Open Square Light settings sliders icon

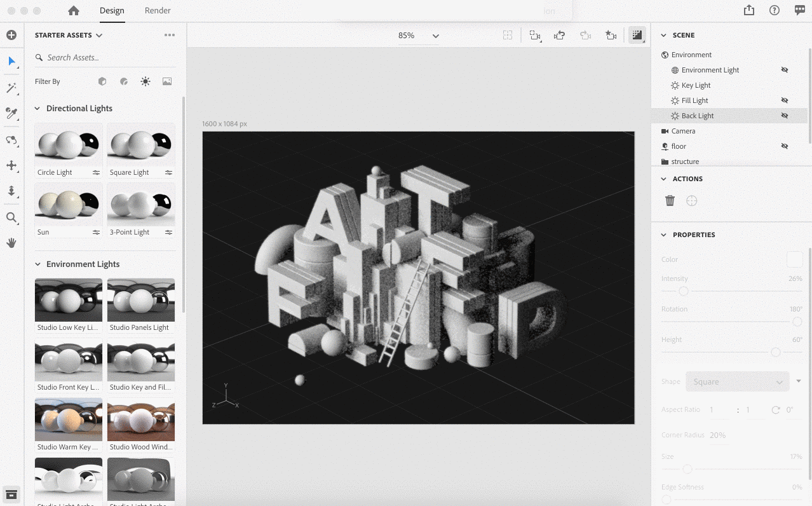[x=169, y=172]
